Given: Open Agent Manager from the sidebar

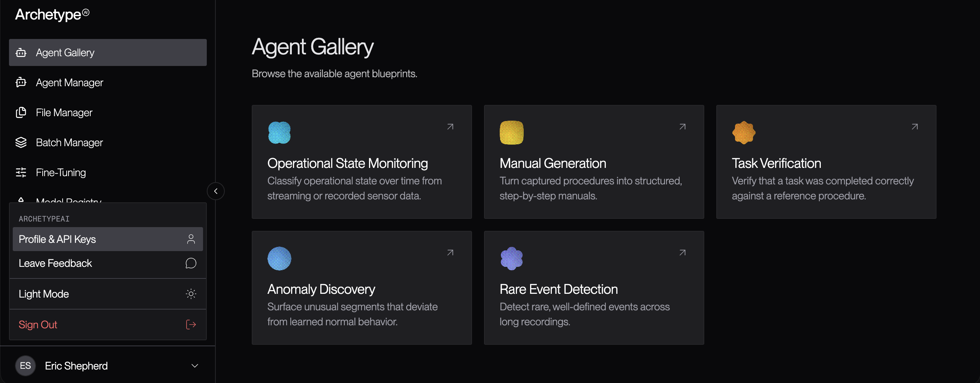Looking at the screenshot, I should click(108, 82).
